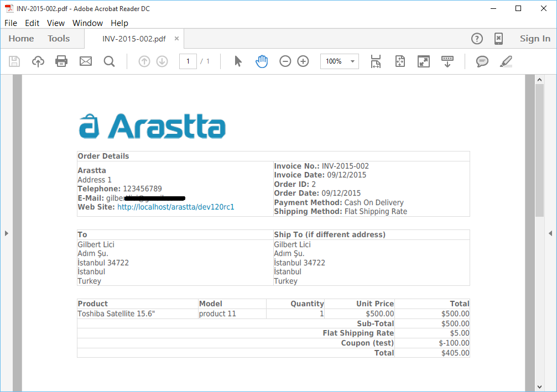This screenshot has height=392, width=557.
Task: Click the Order Details heading
Action: coord(103,156)
